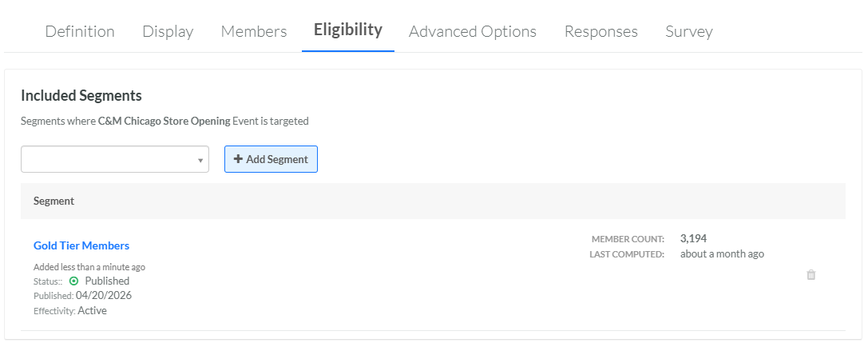
Task: Delete Gold Tier Members segment via trash icon
Action: (x=811, y=275)
